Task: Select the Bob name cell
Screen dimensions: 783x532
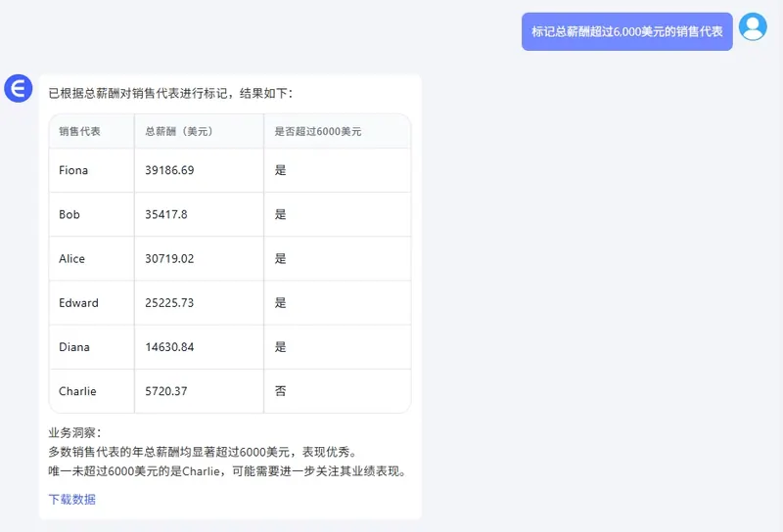Action: coord(69,214)
